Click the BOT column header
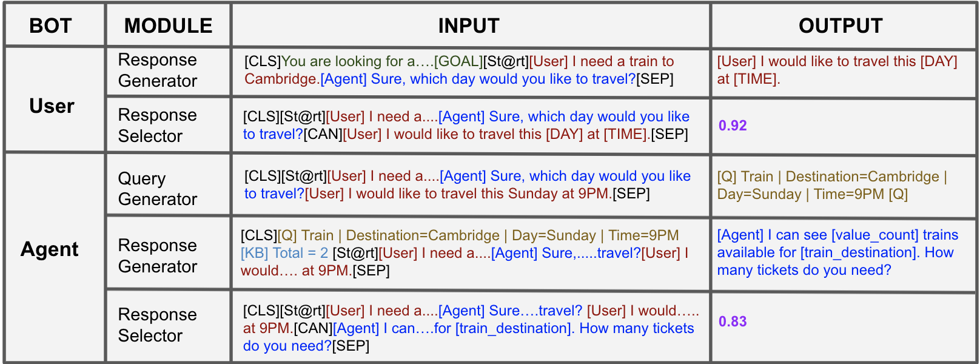Image resolution: width=980 pixels, height=364 pixels. [51, 26]
